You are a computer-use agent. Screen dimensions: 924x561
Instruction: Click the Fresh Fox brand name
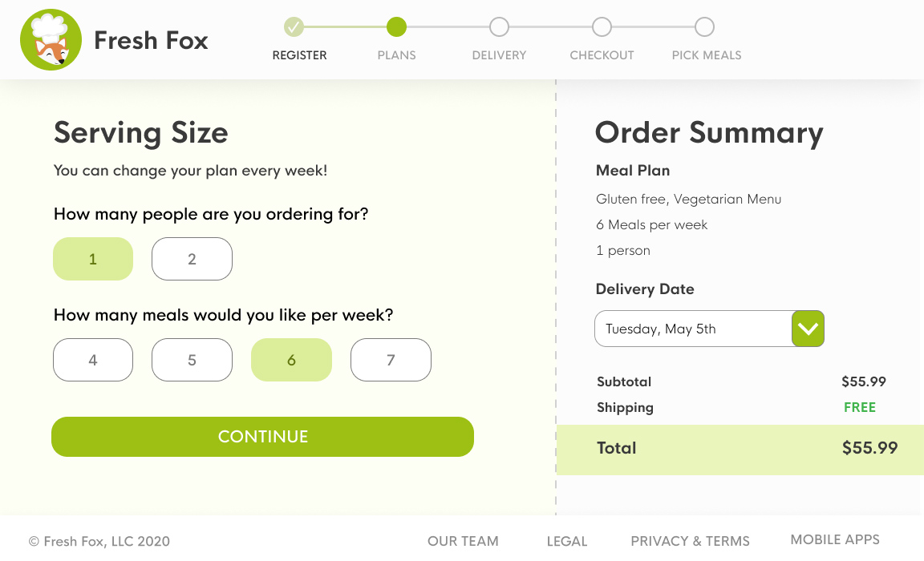(151, 40)
